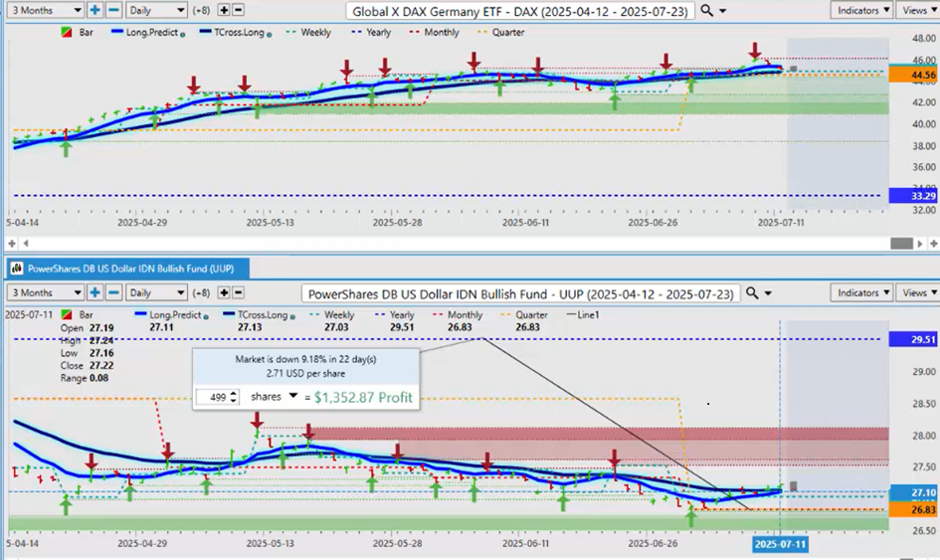The image size is (940, 560).
Task: Select the PowerShares DB US Dollar (UUP) tab
Action: tap(127, 268)
